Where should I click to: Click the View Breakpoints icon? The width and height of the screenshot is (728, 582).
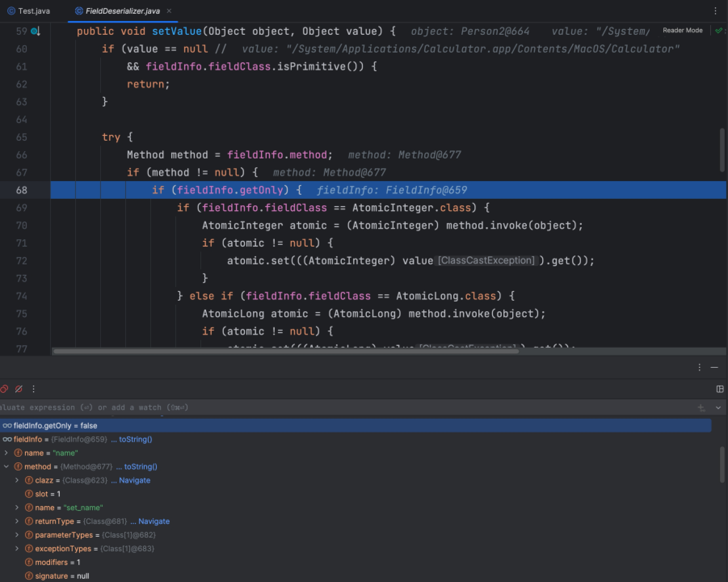click(4, 389)
